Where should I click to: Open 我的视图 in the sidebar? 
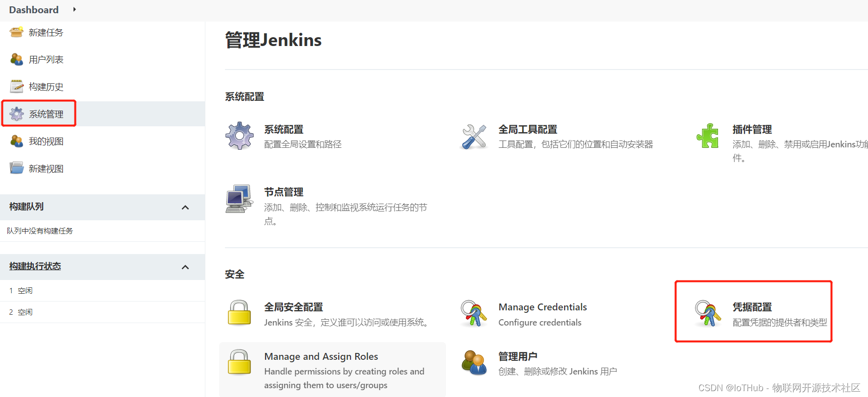click(x=46, y=141)
